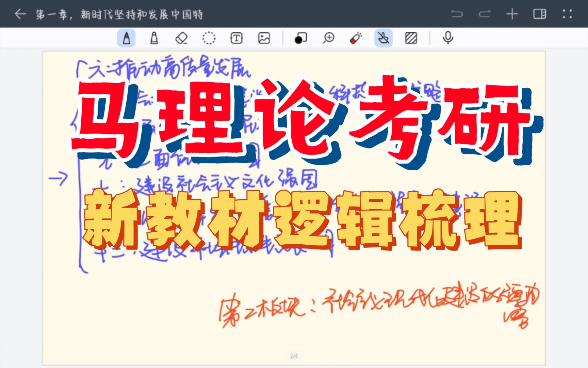Viewport: 588px width, 368px height.
Task: Click the 2/3 page indicator
Action: point(294,356)
